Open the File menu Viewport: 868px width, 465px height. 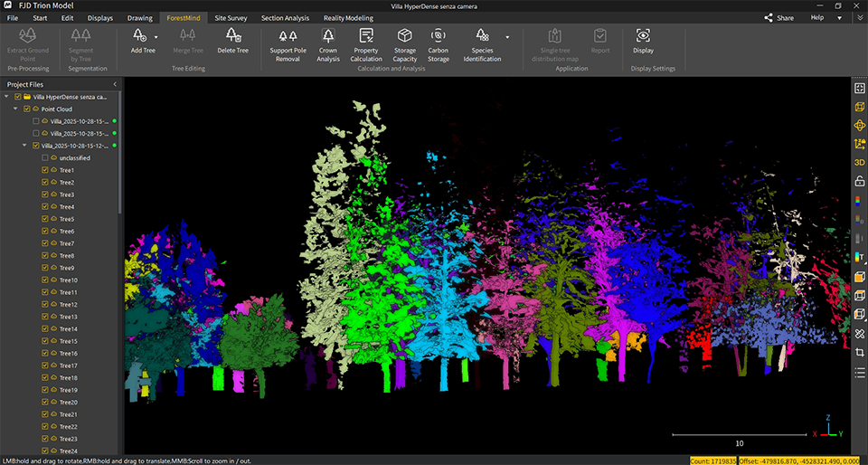click(12, 18)
